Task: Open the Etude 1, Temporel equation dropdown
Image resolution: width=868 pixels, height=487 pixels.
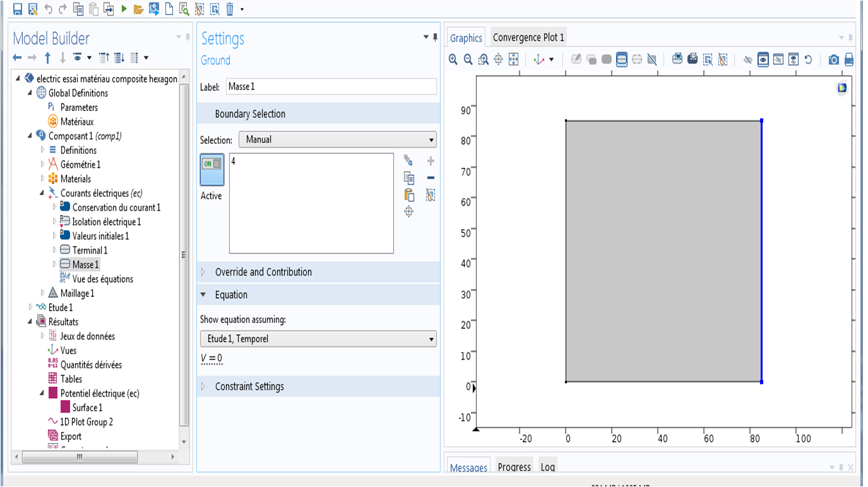Action: tap(318, 339)
